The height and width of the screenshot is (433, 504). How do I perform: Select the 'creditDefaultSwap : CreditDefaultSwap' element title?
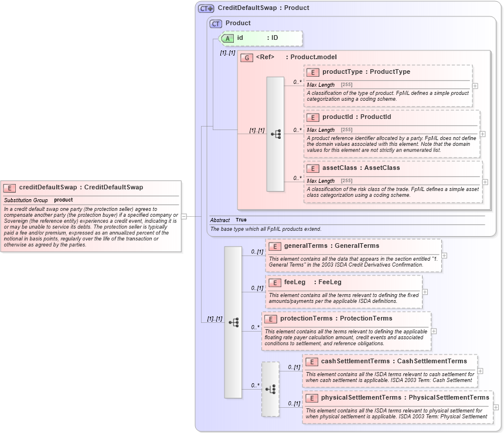81,187
